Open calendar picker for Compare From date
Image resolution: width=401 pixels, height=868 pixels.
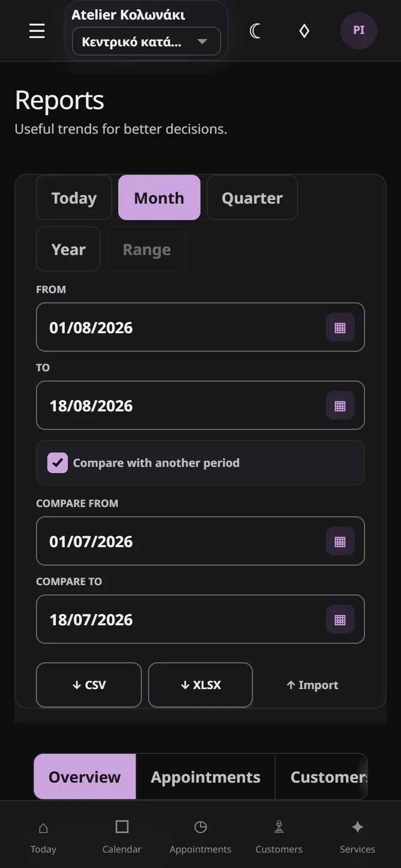[340, 541]
